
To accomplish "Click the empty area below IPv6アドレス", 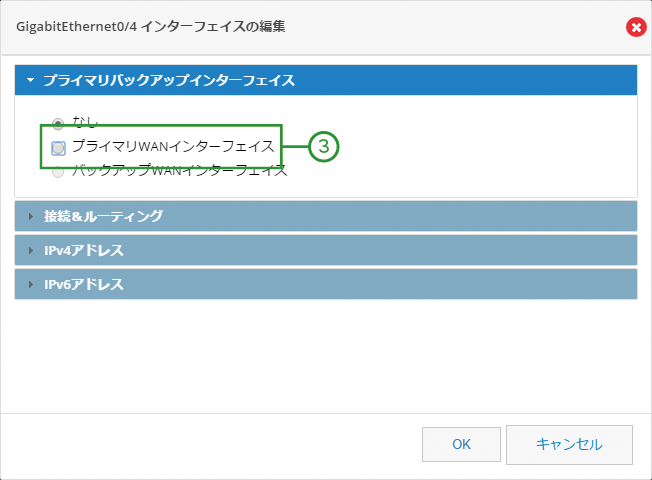I will [x=326, y=356].
